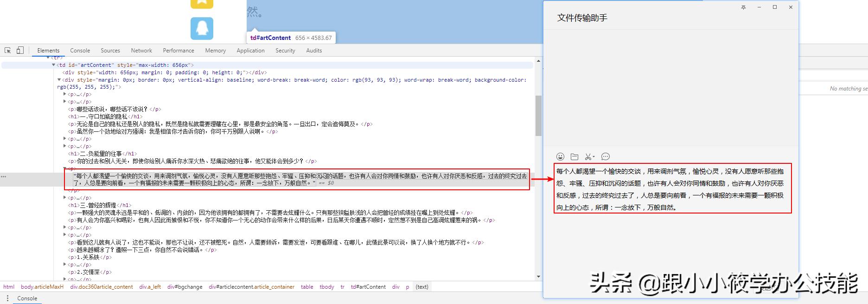This screenshot has width=868, height=304.
Task: Select the tbody breadcrumb
Action: coord(327,287)
